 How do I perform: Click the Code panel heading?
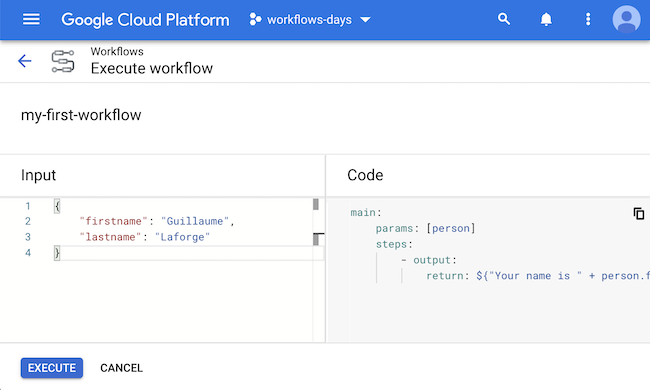coord(365,175)
